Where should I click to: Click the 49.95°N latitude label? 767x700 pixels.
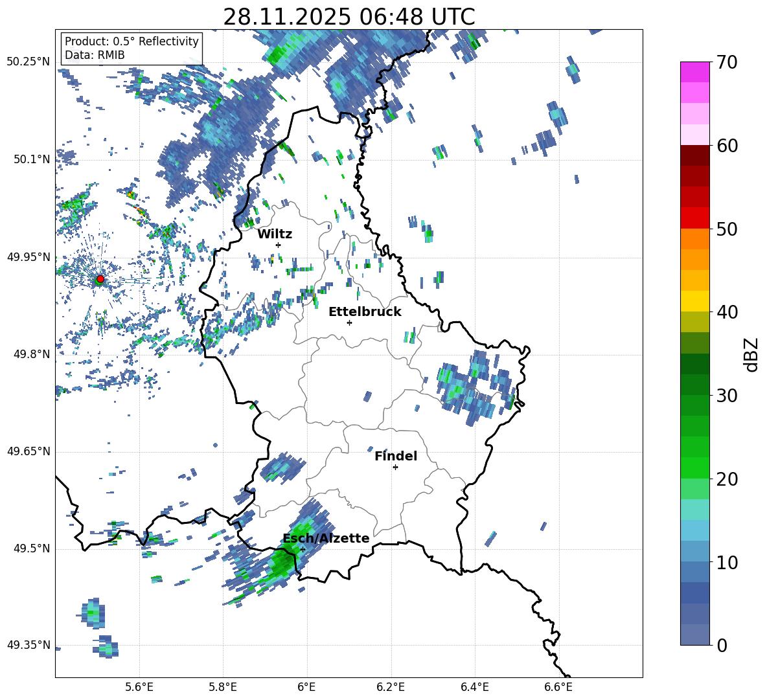[29, 256]
